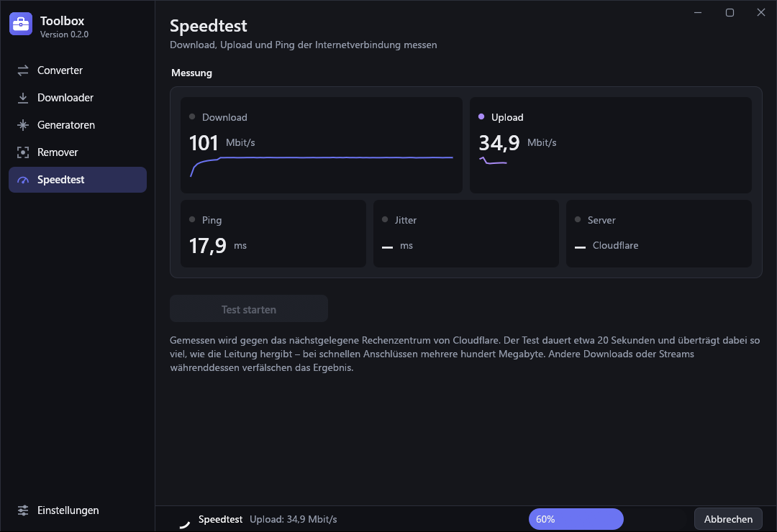Select the Speedtest sidebar entry
This screenshot has width=777, height=532.
pos(78,180)
